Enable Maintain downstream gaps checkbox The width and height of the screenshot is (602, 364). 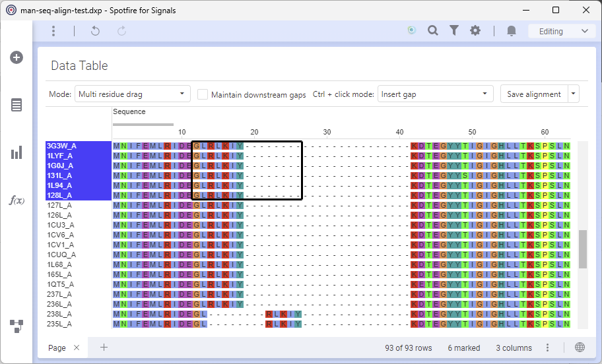203,94
